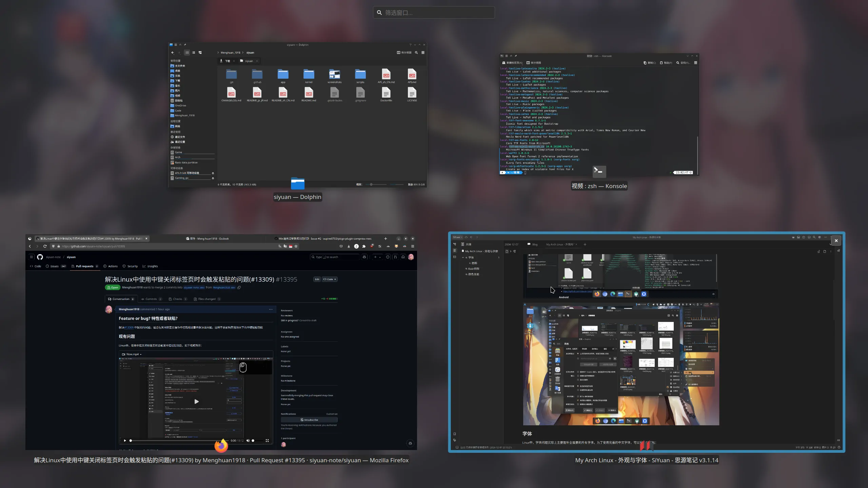Toggle mute on the video player
This screenshot has height=488, width=868.
click(x=248, y=441)
